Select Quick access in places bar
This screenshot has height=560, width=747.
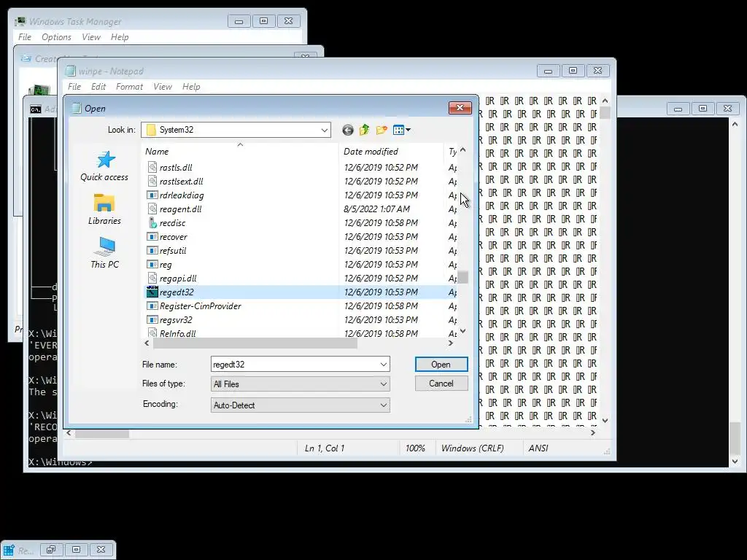point(104,166)
